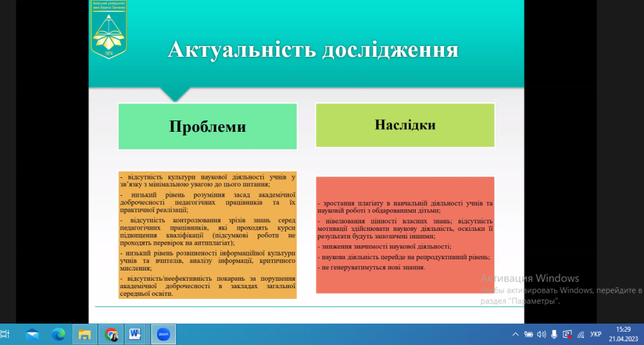
Task: Click text 'низький рівень розуміння засад академічної'
Action: [x=214, y=195]
